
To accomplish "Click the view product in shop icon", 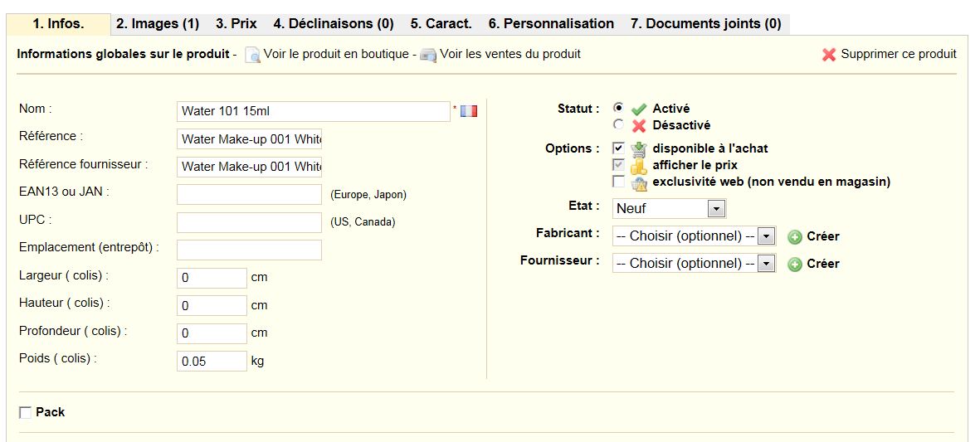I will (x=252, y=55).
